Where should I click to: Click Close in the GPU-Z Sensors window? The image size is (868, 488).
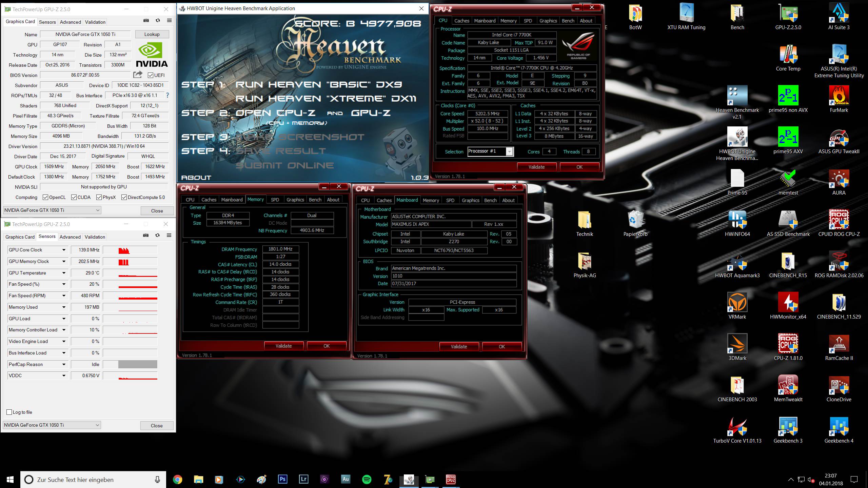157,426
